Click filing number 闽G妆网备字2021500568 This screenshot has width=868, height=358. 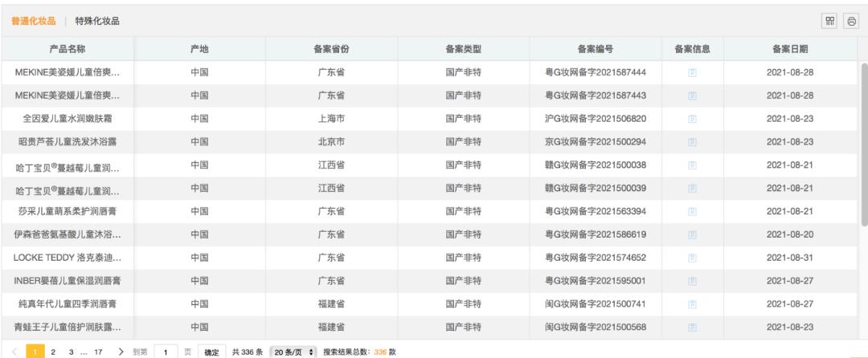click(x=595, y=327)
